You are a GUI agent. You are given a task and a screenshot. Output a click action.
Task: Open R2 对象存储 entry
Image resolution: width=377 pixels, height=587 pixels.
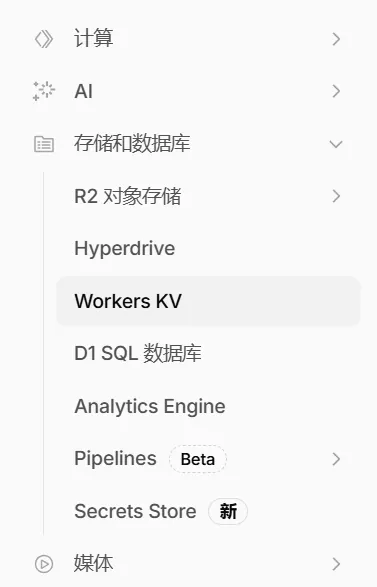point(128,196)
